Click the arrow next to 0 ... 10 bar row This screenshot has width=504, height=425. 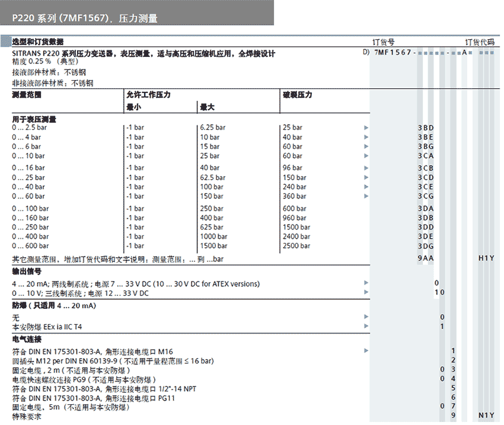click(x=366, y=156)
